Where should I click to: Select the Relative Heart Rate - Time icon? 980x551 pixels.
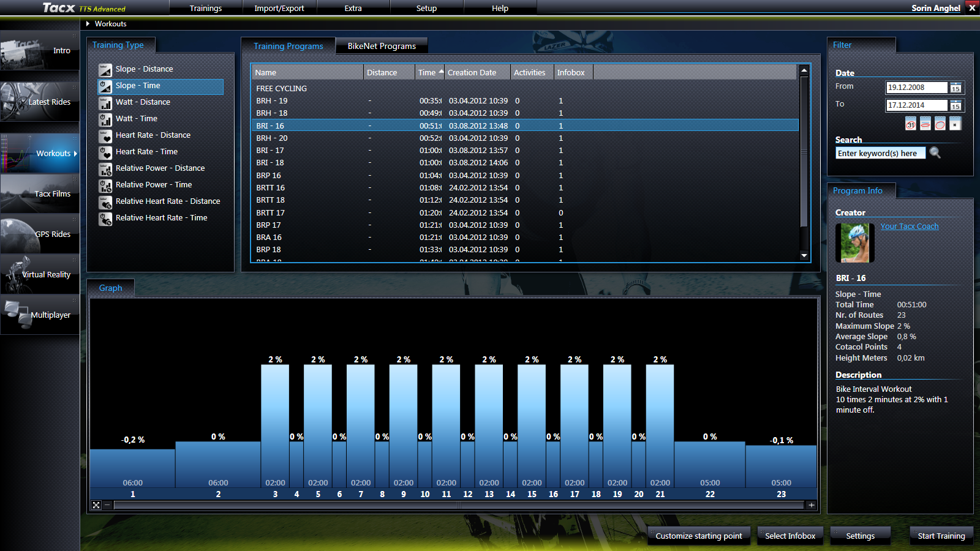tap(105, 219)
